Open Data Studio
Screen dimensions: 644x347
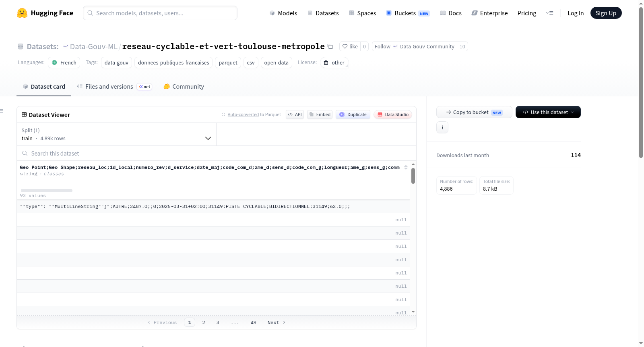pos(393,114)
